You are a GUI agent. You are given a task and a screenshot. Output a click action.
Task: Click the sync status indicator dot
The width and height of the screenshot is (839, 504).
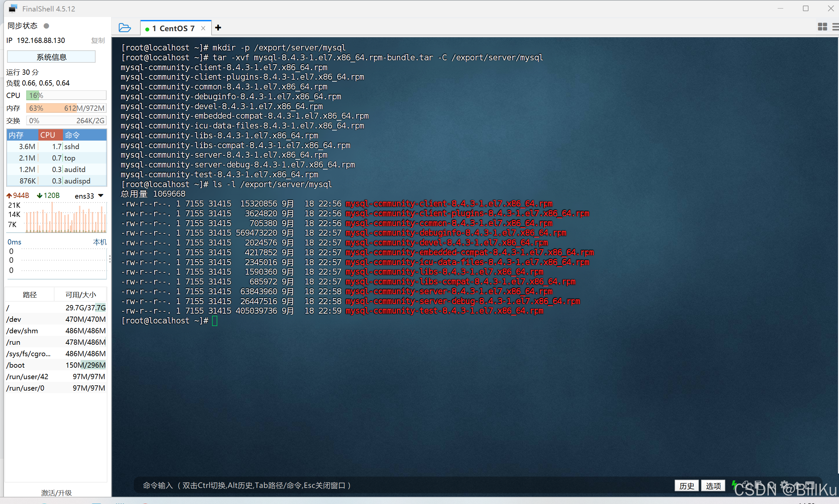coord(47,26)
